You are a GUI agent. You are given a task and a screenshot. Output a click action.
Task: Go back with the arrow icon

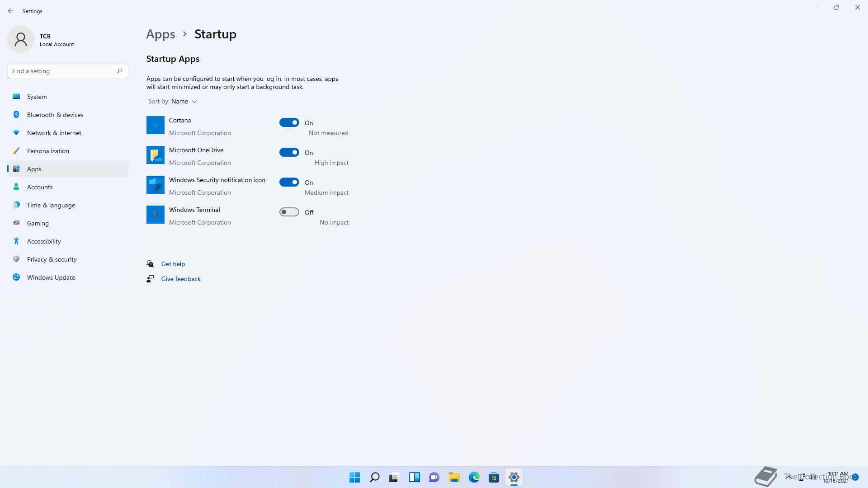tap(11, 11)
